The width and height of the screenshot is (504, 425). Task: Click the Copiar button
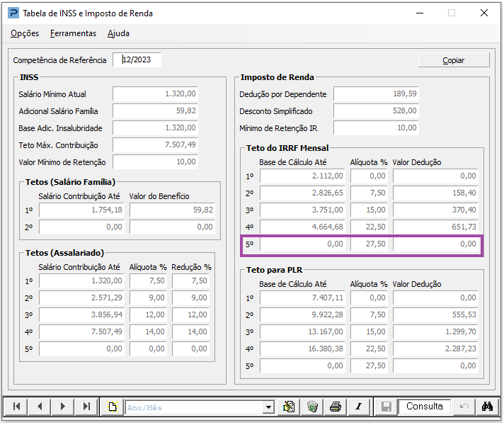pos(454,60)
